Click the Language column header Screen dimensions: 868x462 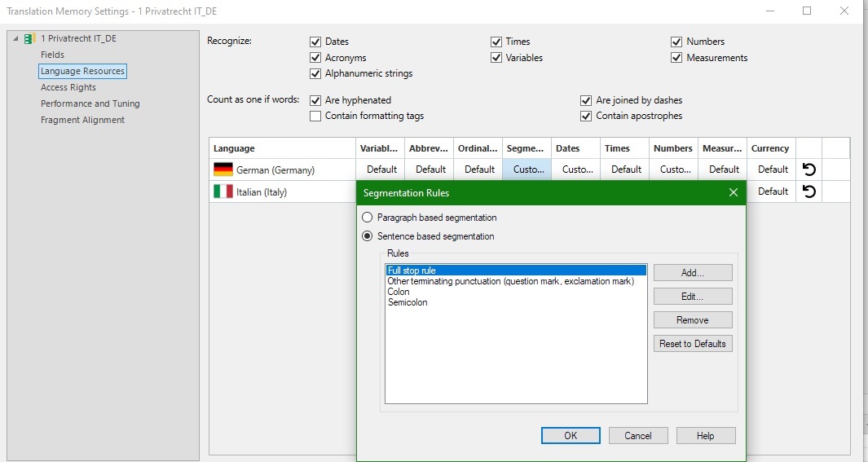pyautogui.click(x=282, y=148)
